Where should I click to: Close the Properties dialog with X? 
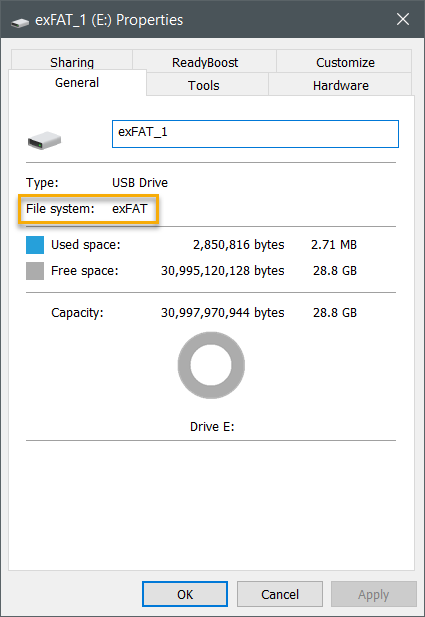pos(403,19)
